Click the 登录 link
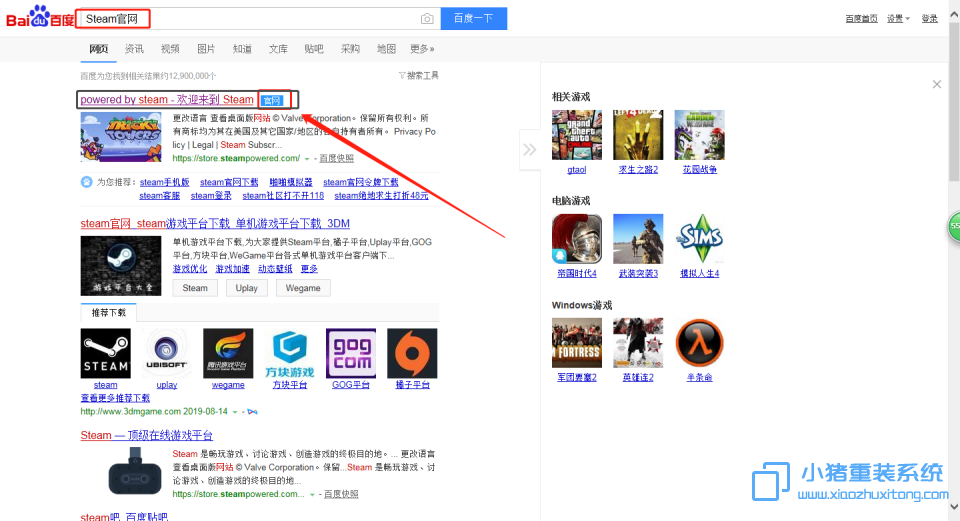960x521 pixels. (x=929, y=18)
